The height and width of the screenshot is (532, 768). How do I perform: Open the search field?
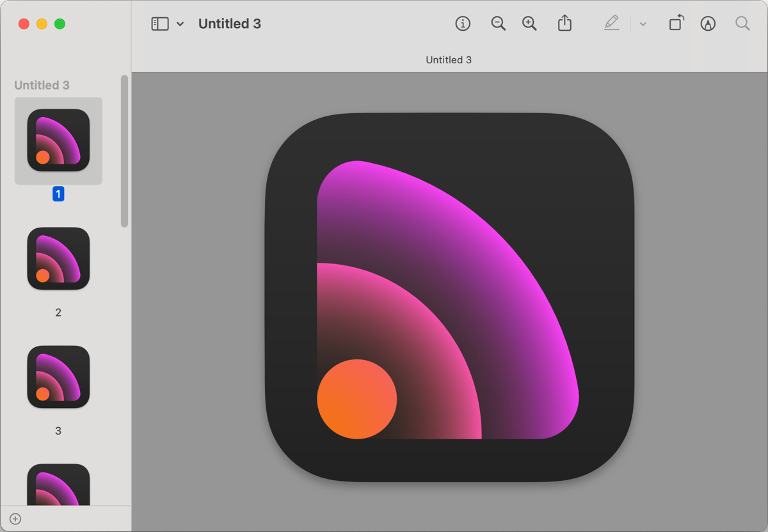point(742,24)
